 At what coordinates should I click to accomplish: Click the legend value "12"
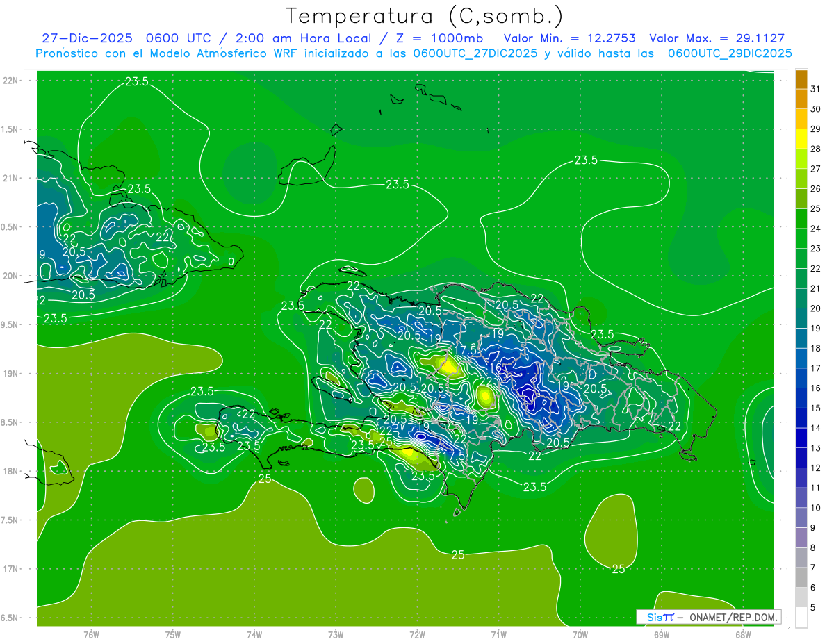coord(816,468)
